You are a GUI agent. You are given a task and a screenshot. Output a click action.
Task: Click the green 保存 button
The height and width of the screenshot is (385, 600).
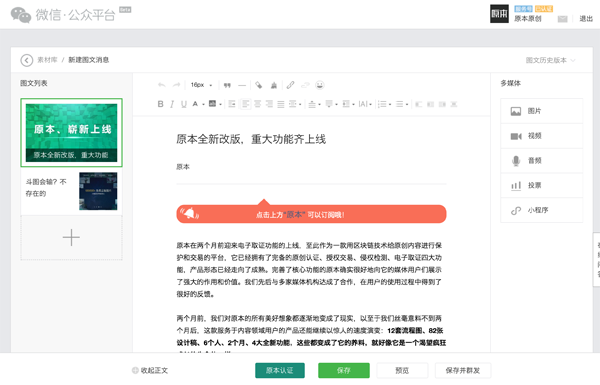click(x=344, y=370)
